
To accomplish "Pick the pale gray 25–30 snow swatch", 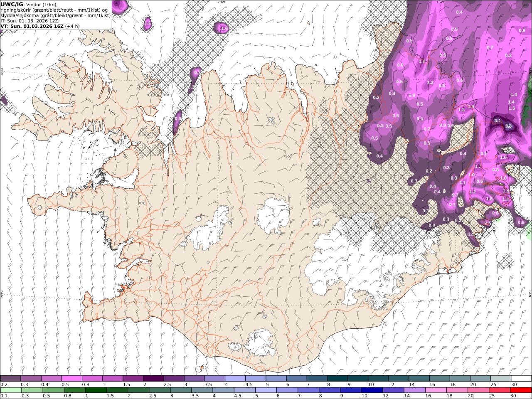I will click(x=501, y=378).
